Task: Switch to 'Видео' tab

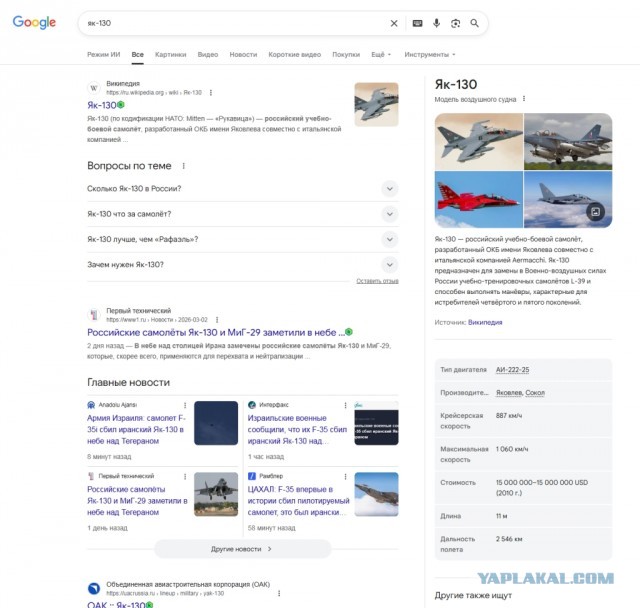Action: tap(208, 54)
